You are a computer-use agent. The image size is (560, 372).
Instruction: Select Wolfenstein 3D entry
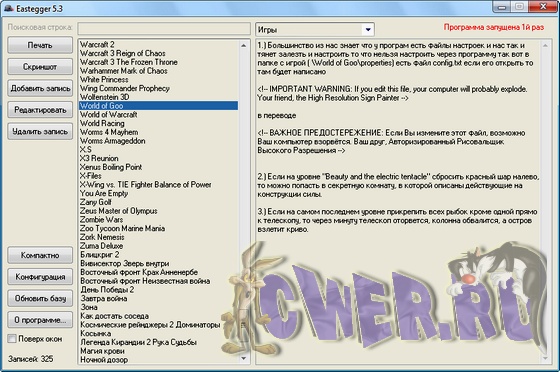[158, 97]
